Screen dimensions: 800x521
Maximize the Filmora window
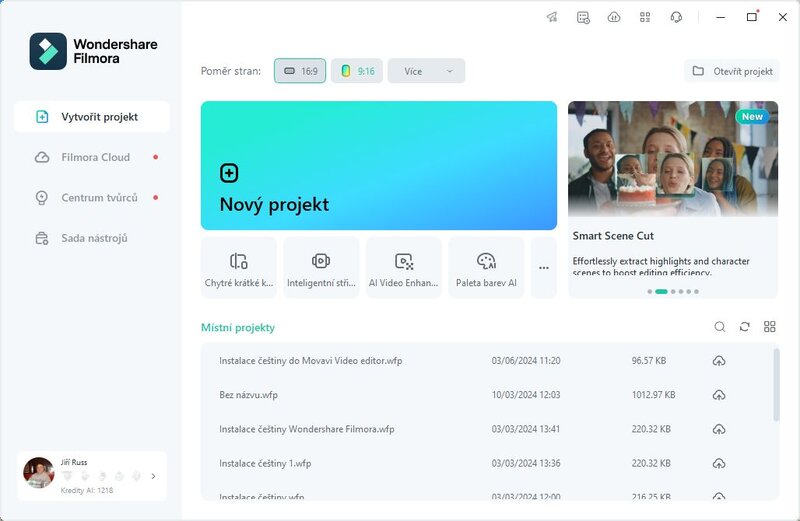point(752,17)
